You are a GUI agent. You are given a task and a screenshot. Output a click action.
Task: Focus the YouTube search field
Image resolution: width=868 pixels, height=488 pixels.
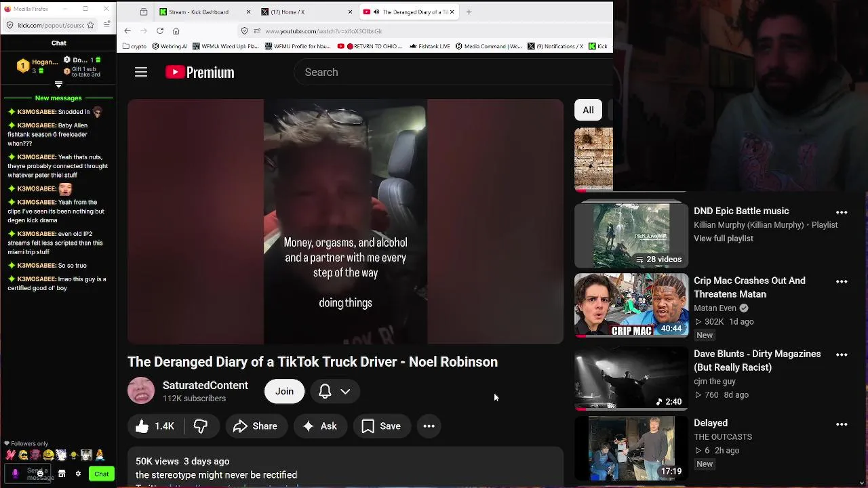[453, 72]
